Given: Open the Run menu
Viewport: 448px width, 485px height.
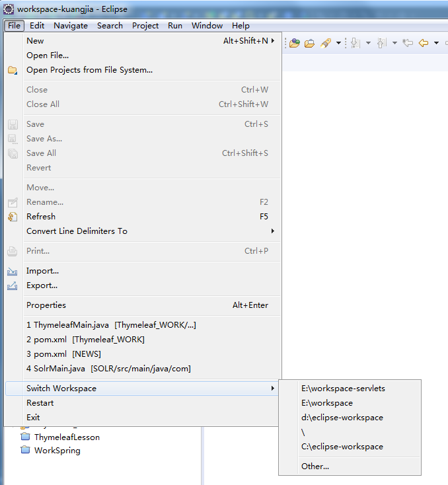Looking at the screenshot, I should pyautogui.click(x=175, y=26).
